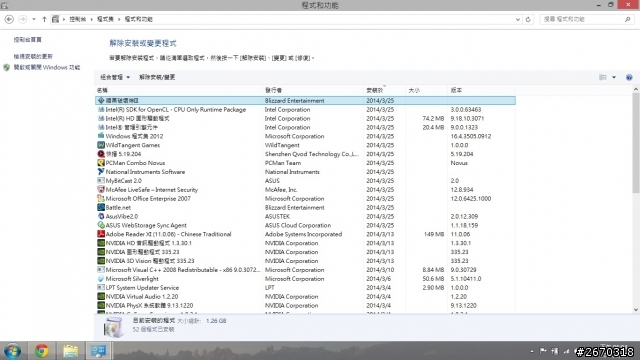Image resolution: width=640 pixels, height=360 pixels.
Task: Click the NVIDIA 3D Vision driver icon
Action: point(101,261)
